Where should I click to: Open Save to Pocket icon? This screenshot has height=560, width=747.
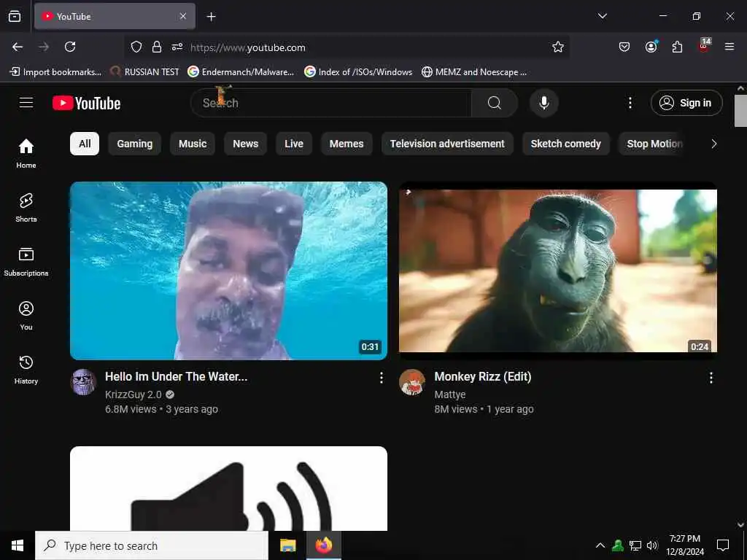coord(624,47)
